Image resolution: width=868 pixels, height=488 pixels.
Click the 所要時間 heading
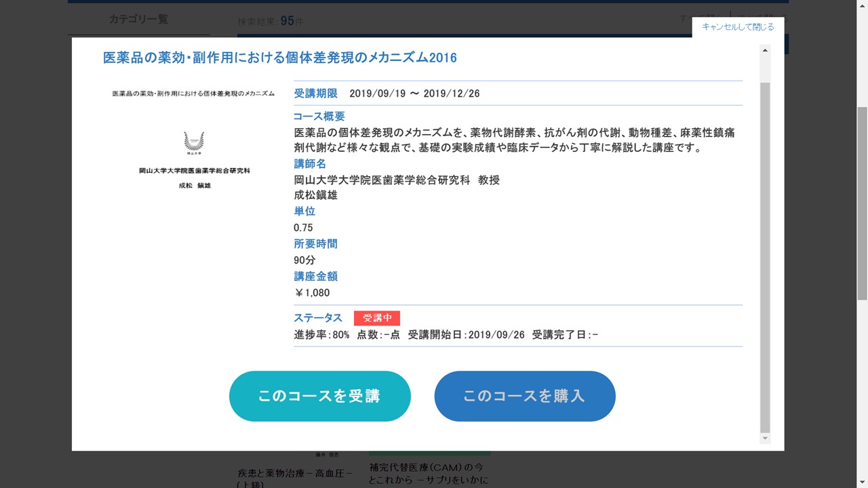[x=315, y=244]
